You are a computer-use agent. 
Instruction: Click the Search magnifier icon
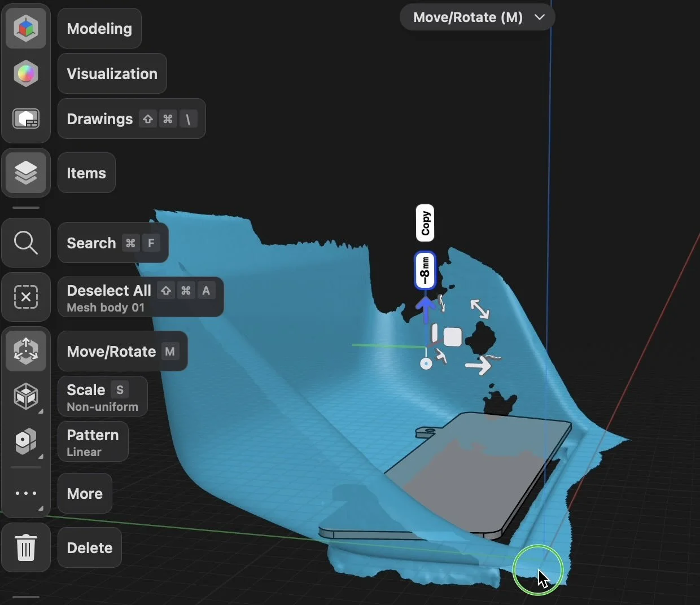point(26,243)
